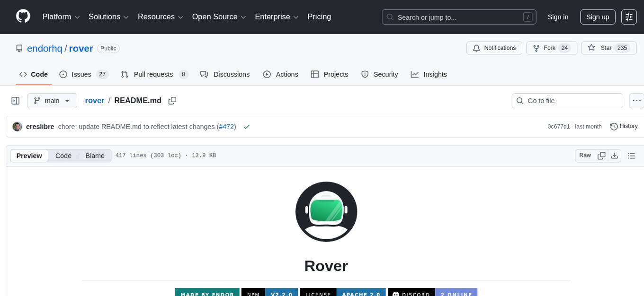Open the repository file tree side panel
The height and width of the screenshot is (296, 644).
click(x=15, y=100)
